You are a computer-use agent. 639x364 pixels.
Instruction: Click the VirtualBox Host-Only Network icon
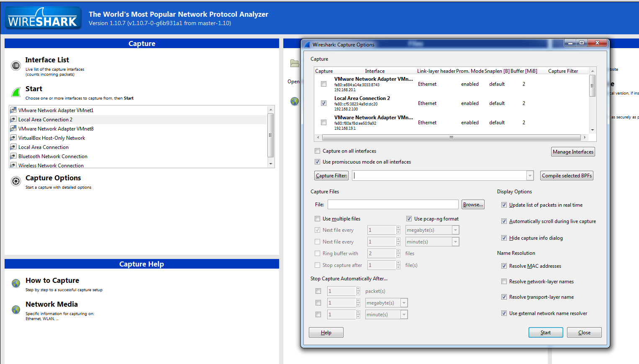click(x=13, y=138)
